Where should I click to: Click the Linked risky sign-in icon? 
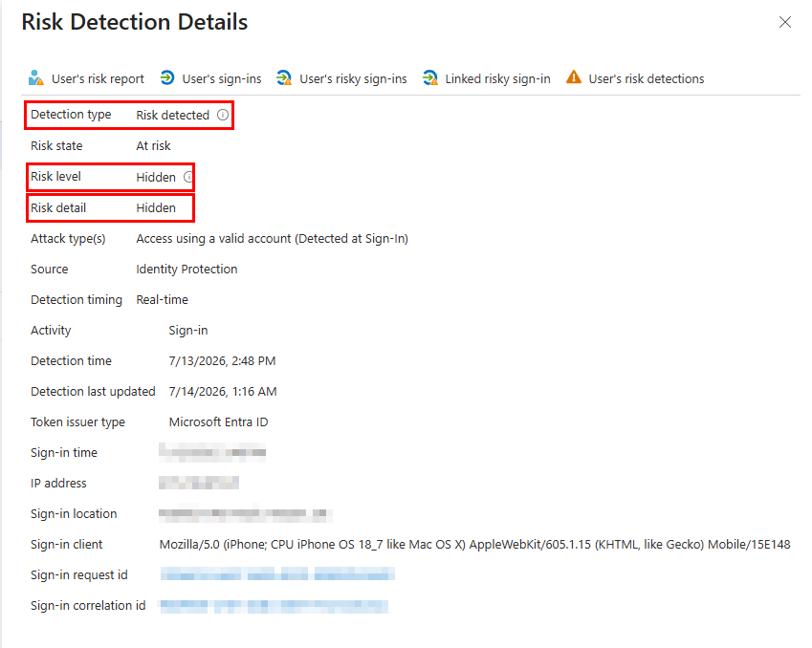tap(429, 77)
